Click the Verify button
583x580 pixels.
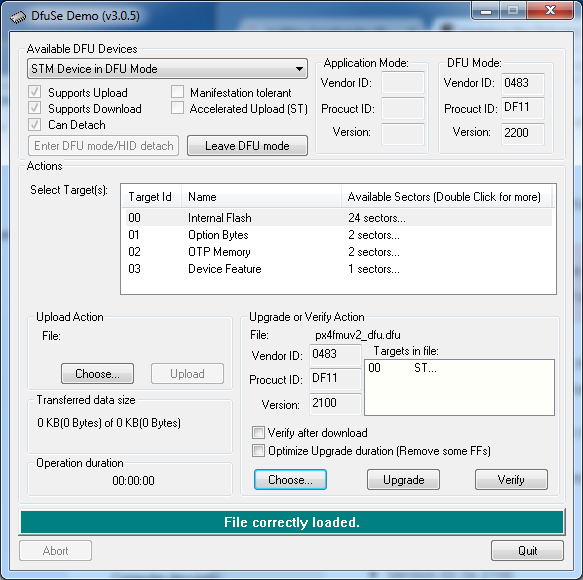pyautogui.click(x=511, y=480)
